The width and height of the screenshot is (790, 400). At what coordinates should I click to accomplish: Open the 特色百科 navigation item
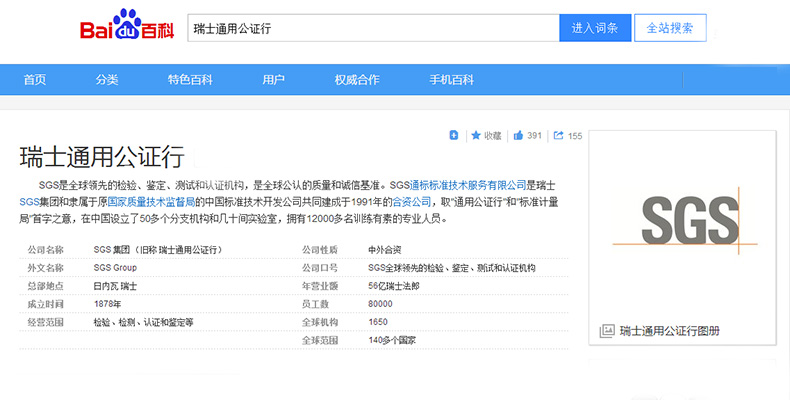click(190, 80)
